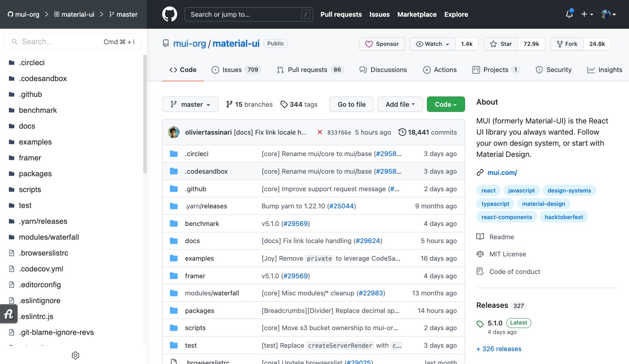Click oliviertassinari avatar thumbnail
This screenshot has width=629, height=364.
point(174,132)
